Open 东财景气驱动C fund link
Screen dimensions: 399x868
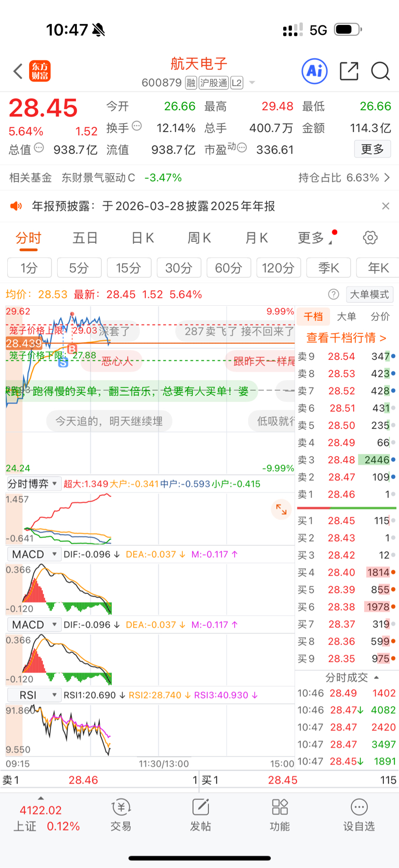click(x=98, y=178)
